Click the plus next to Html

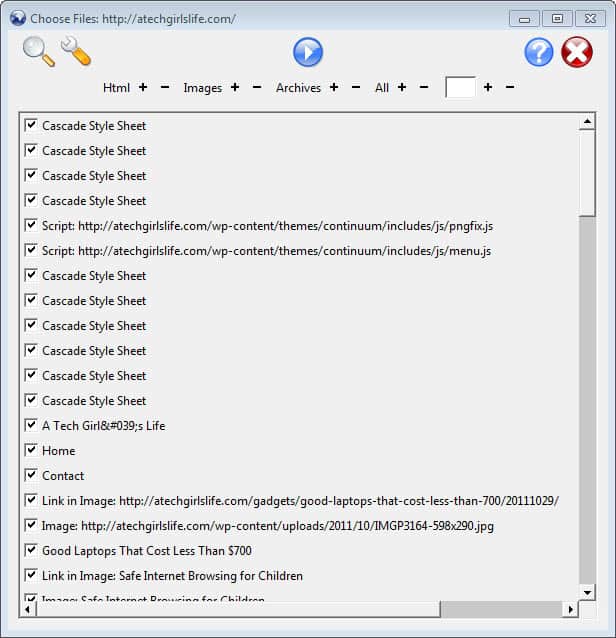(x=143, y=88)
